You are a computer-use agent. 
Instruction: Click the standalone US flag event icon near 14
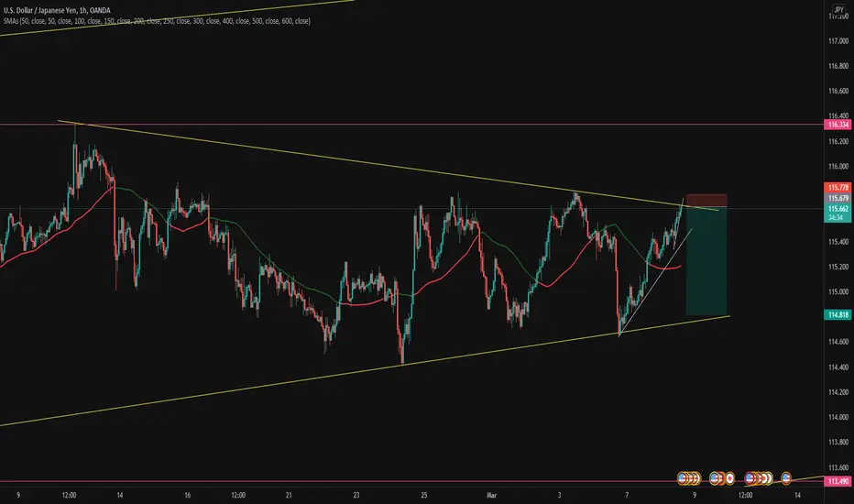click(x=786, y=477)
